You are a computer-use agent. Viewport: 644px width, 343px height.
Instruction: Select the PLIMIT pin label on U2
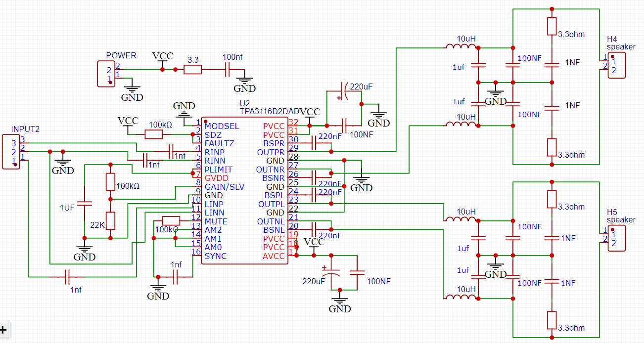click(218, 170)
